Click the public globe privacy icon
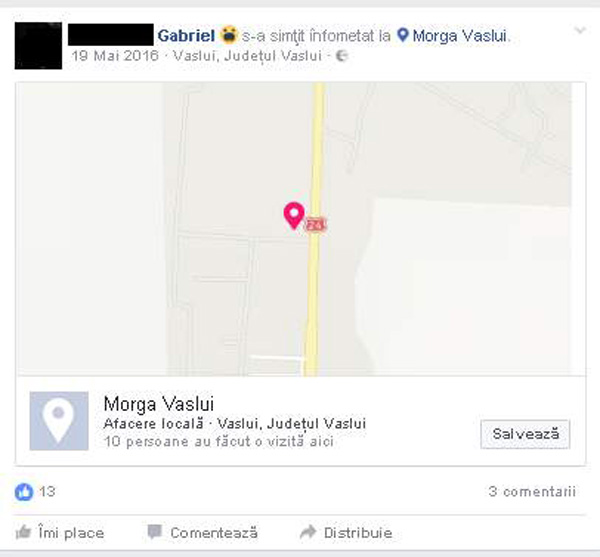This screenshot has width=600, height=557. coord(342,56)
